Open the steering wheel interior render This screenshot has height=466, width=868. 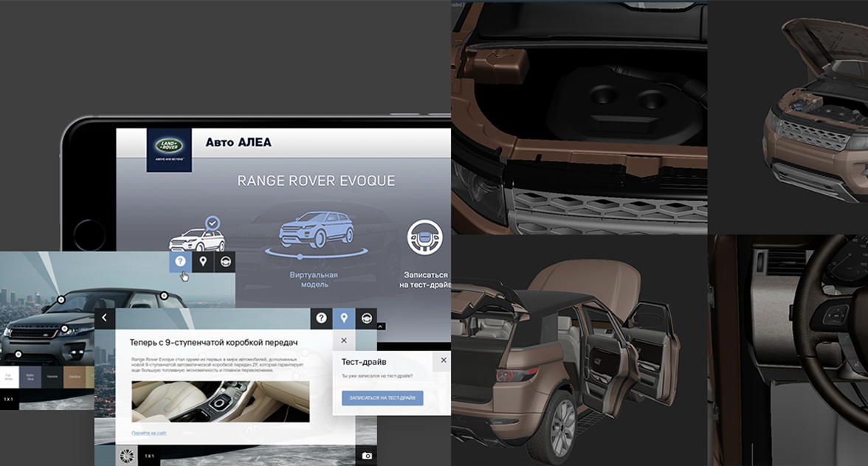pyautogui.click(x=788, y=350)
